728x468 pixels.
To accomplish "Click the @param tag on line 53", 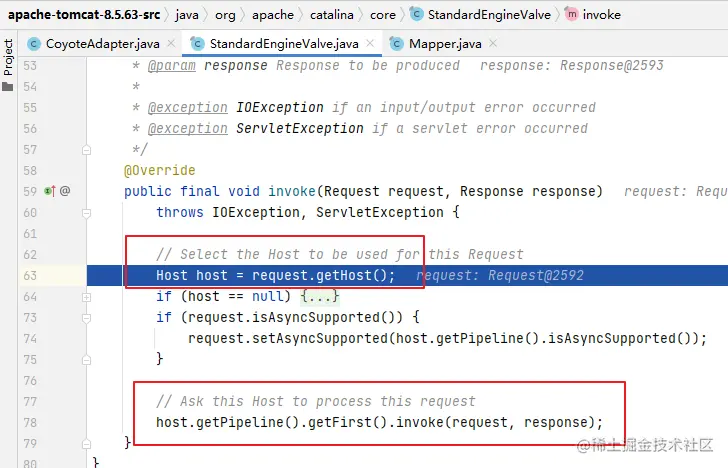I will (x=171, y=65).
